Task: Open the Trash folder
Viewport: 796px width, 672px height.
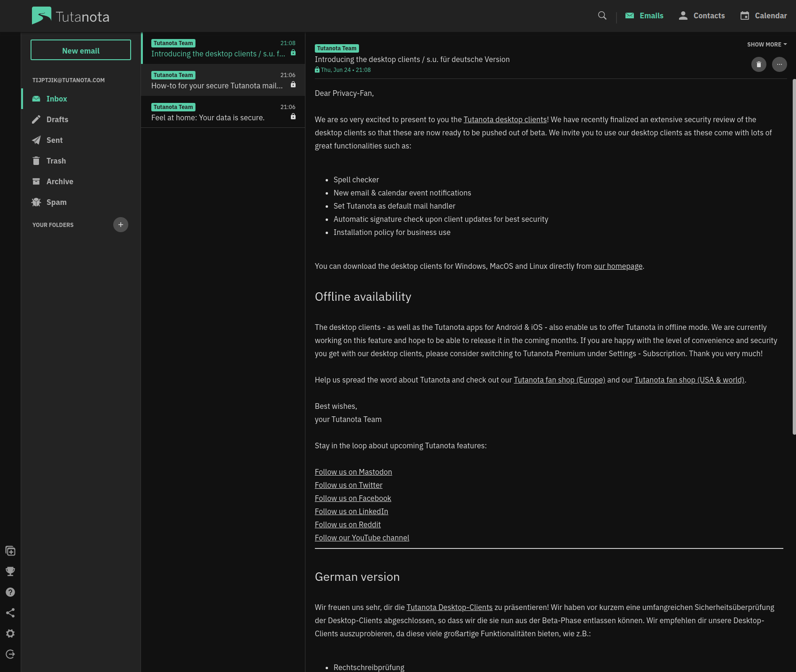Action: click(81, 161)
